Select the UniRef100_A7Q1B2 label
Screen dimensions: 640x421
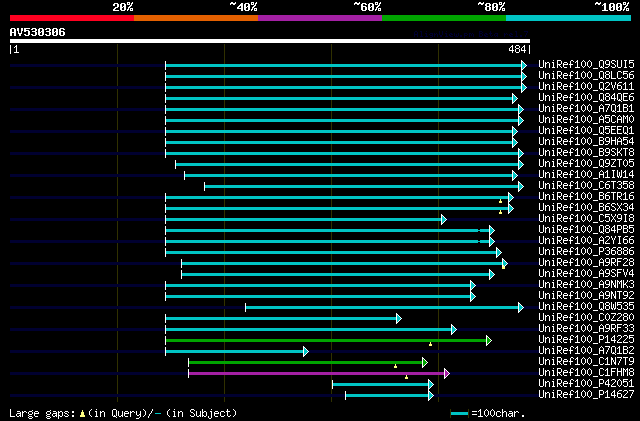[x=586, y=351]
